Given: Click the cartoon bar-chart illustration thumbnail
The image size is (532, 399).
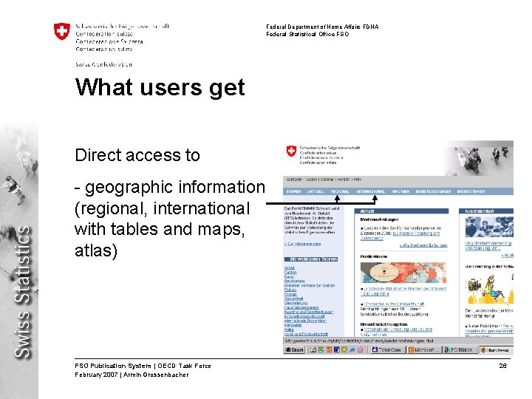Looking at the screenshot, I should click(491, 290).
